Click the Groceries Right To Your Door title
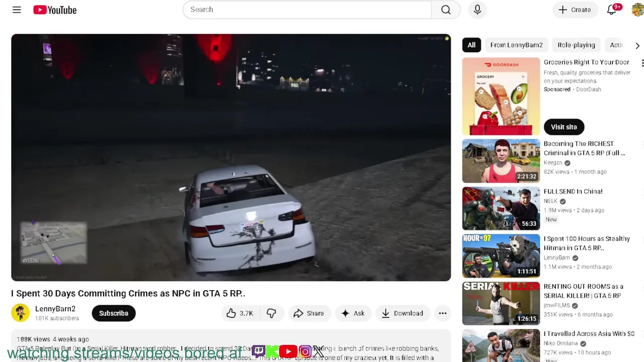 [x=587, y=62]
